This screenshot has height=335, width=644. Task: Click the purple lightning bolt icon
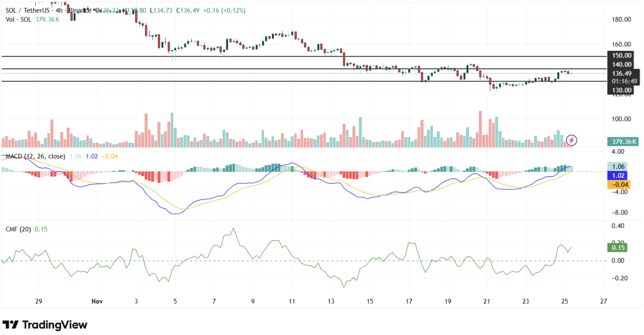click(572, 140)
